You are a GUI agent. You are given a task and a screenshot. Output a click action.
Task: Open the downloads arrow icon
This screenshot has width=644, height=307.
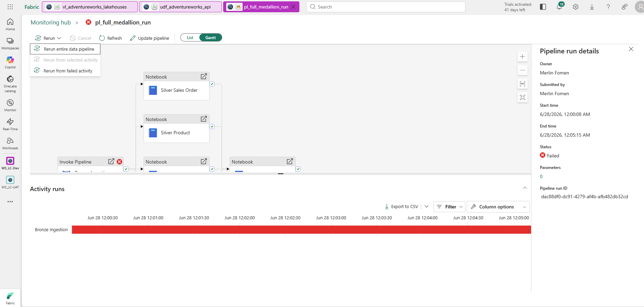(x=592, y=7)
